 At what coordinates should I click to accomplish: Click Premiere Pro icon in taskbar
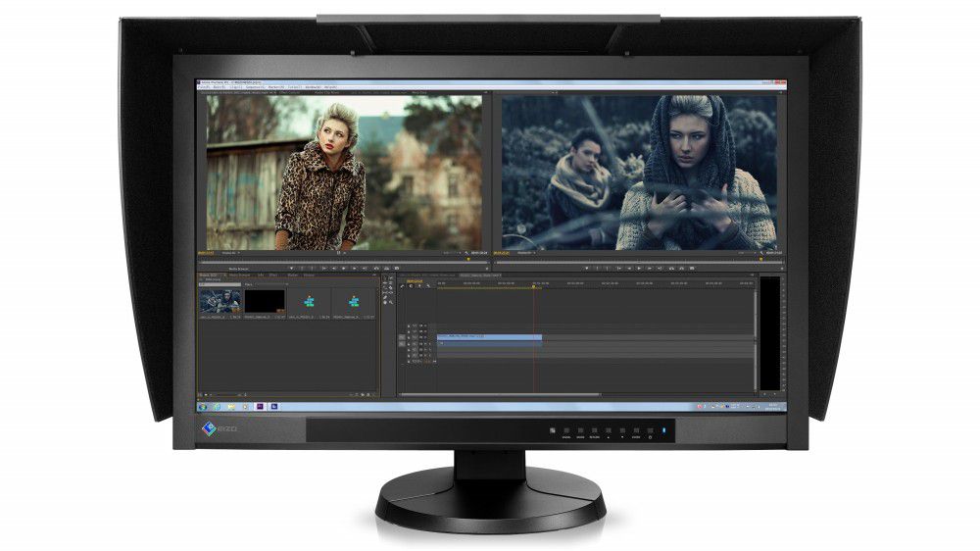point(260,407)
